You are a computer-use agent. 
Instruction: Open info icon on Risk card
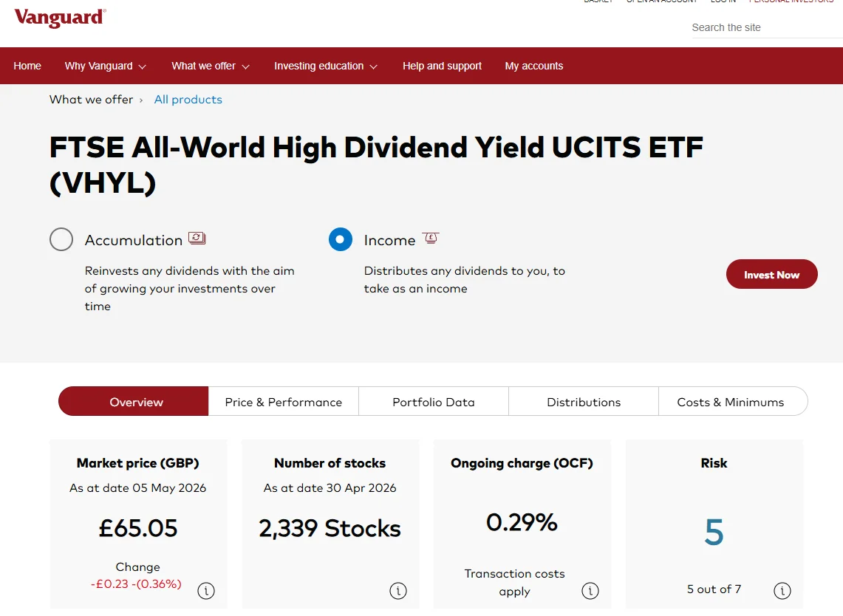tap(782, 591)
